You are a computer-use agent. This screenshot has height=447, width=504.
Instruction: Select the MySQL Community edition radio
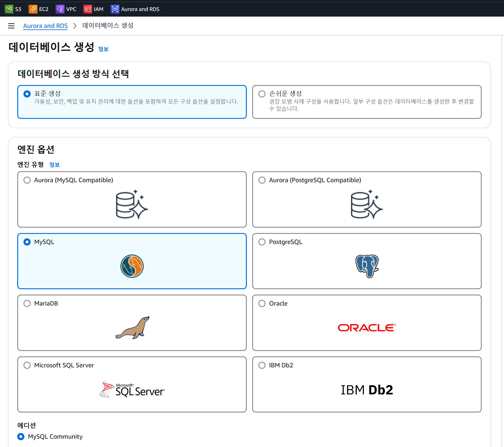[x=20, y=437]
